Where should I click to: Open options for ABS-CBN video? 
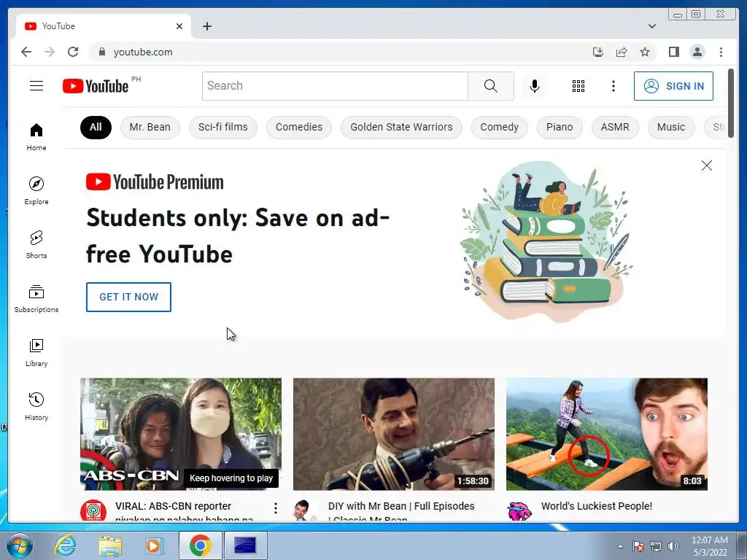coord(275,508)
